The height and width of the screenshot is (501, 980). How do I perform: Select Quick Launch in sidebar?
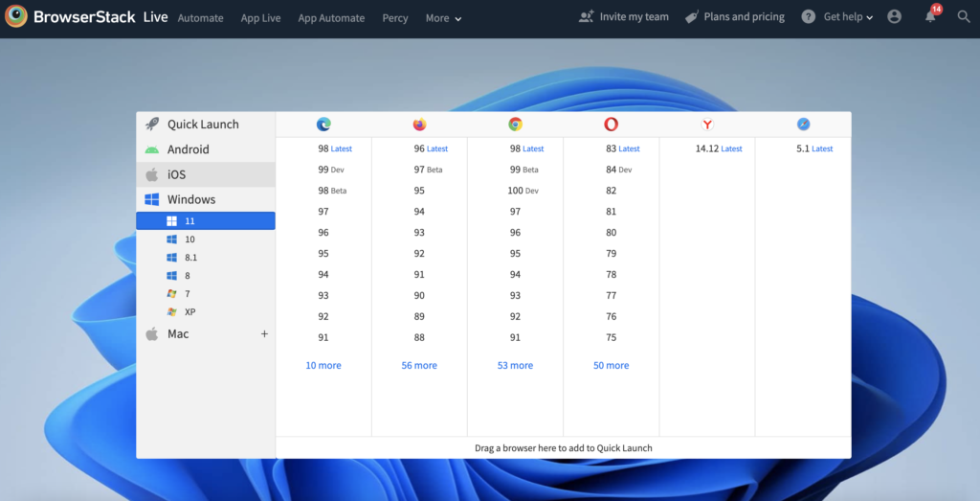(x=206, y=124)
